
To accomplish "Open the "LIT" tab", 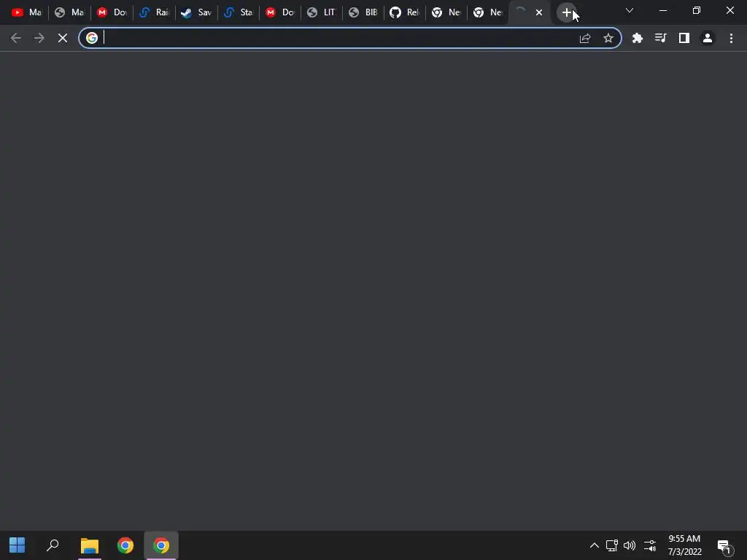I will 322,12.
